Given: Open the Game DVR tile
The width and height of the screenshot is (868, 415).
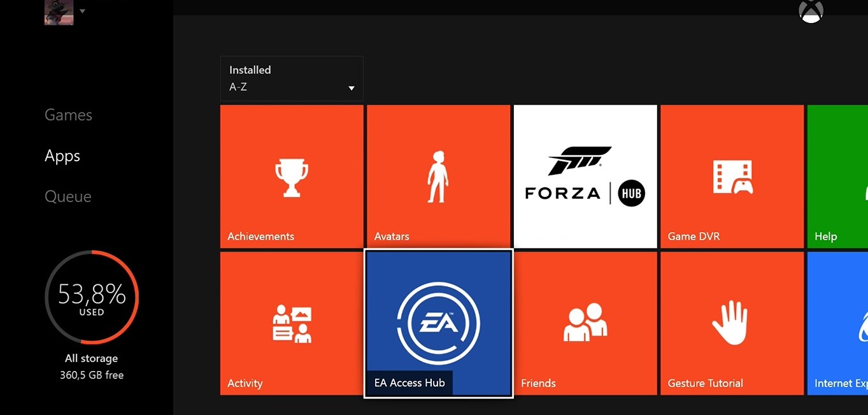Looking at the screenshot, I should [x=732, y=177].
